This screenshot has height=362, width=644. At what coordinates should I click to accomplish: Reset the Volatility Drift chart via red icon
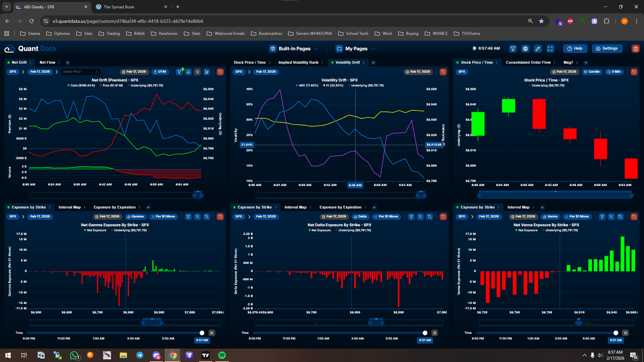(443, 72)
